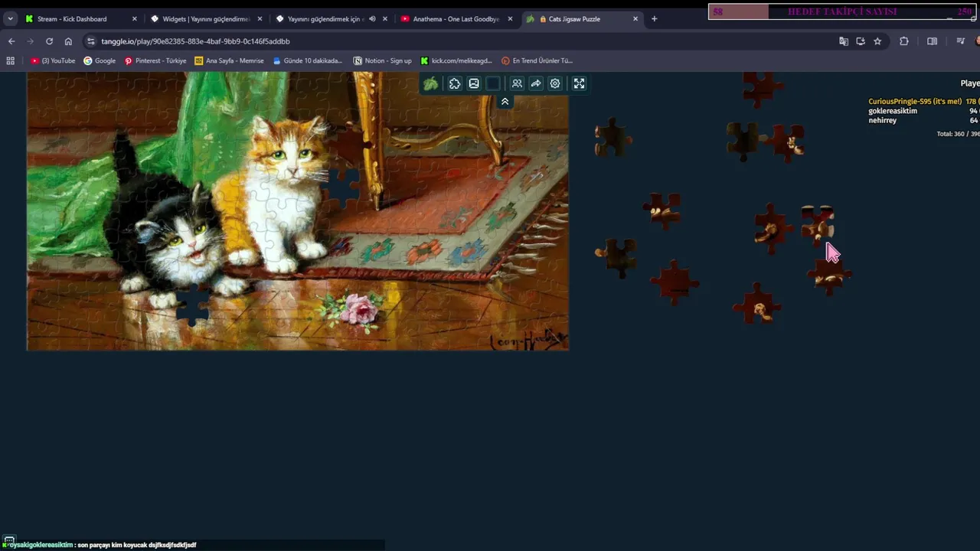Open the tab search dropdown arrow
Viewport: 980px width, 551px height.
(10, 18)
